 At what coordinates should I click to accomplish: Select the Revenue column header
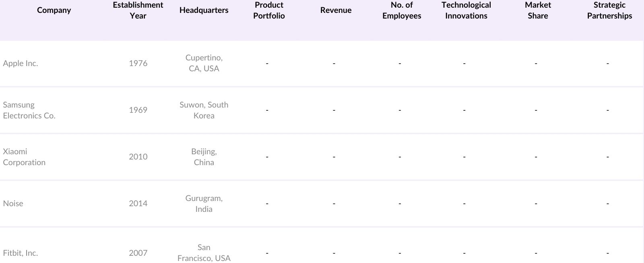click(336, 10)
